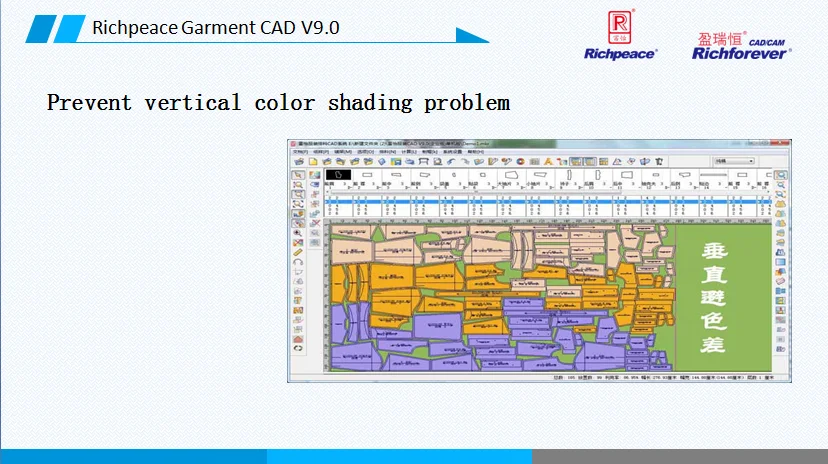Screen dimensions: 828x464
Task: Click the zoom magnifier tool below the pointer
Action: click(298, 185)
